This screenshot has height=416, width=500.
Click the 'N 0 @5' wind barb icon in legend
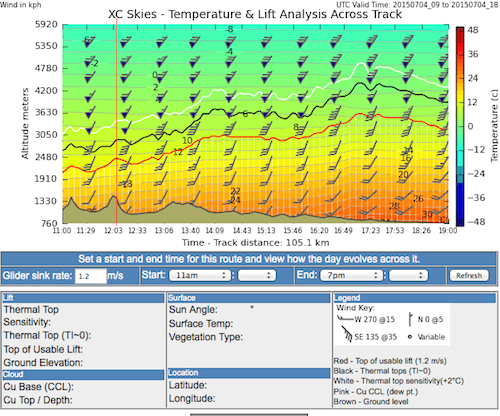click(411, 319)
